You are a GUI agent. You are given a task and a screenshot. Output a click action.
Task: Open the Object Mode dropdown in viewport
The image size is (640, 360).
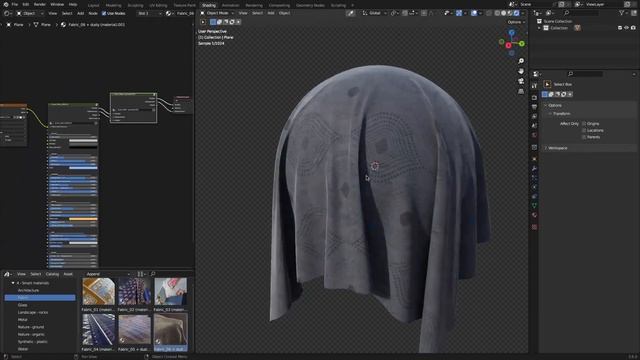coord(217,13)
